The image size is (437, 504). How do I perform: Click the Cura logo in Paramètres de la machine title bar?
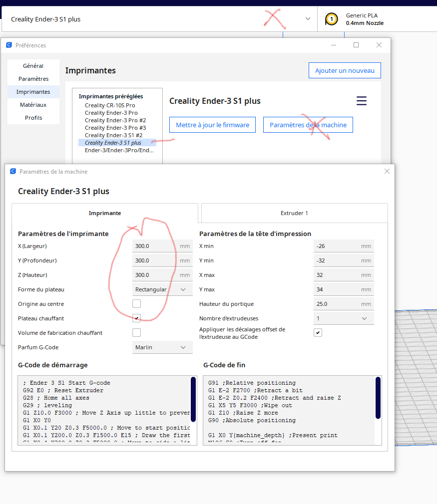coord(13,171)
